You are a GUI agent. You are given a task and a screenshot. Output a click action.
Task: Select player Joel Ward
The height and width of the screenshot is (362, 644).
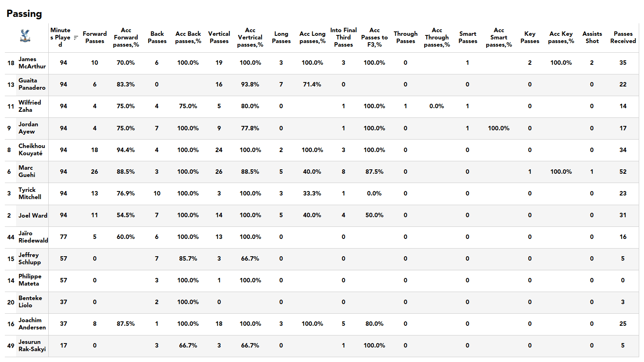(33, 215)
